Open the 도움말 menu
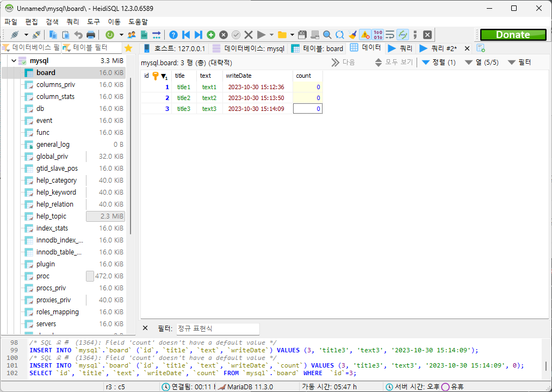Image resolution: width=552 pixels, height=392 pixels. click(x=138, y=22)
